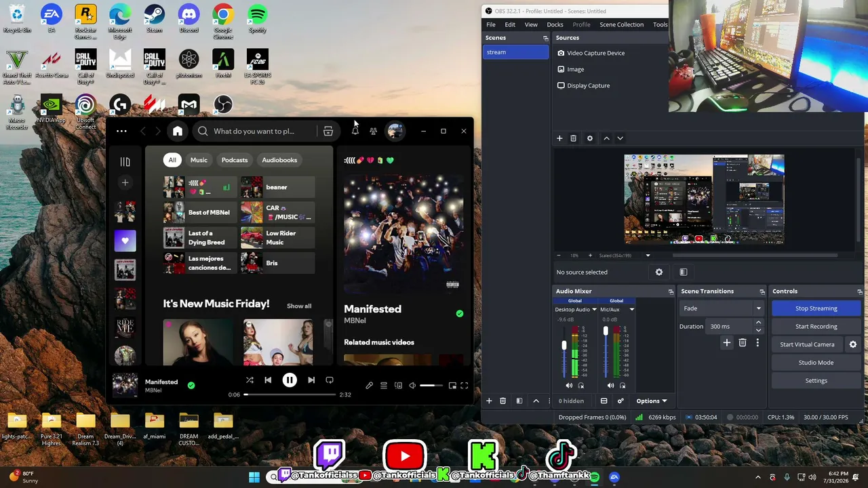Open Liked Songs in Spotify sidebar

point(125,241)
